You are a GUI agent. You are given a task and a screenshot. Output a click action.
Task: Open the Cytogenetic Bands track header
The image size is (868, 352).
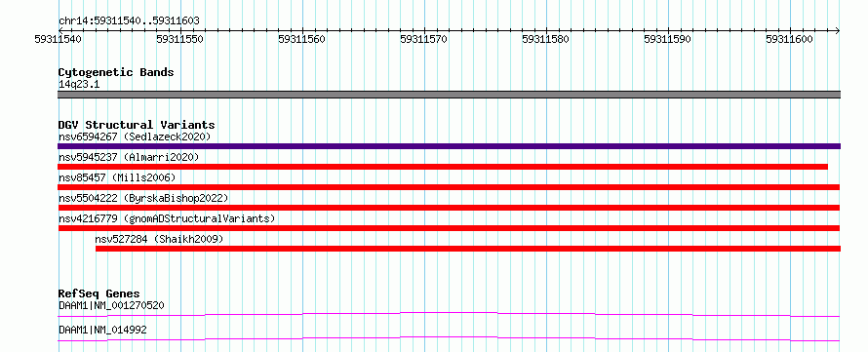[x=116, y=72]
